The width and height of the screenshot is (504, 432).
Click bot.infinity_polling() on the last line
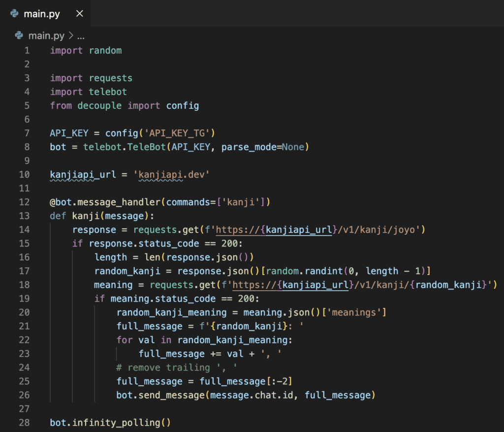[110, 423]
